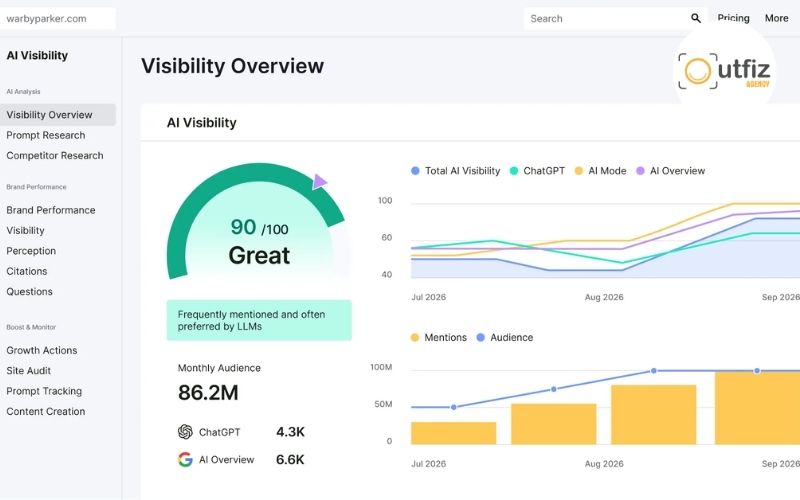
Task: Open Competitor Research
Action: [x=55, y=156]
